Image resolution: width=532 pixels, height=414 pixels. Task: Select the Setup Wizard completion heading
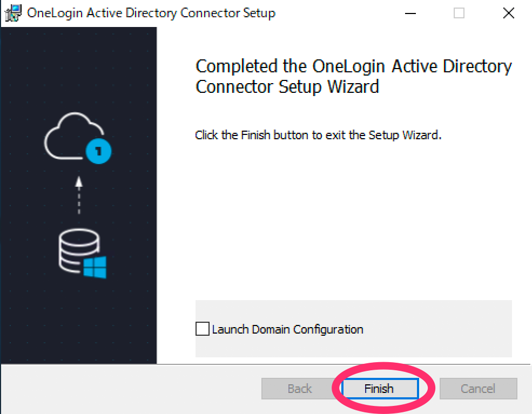click(353, 76)
